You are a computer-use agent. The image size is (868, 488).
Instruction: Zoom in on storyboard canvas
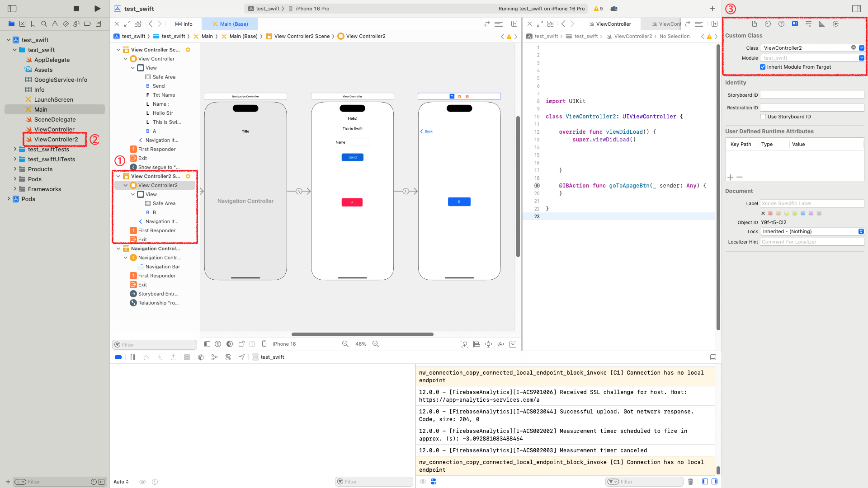pos(376,344)
